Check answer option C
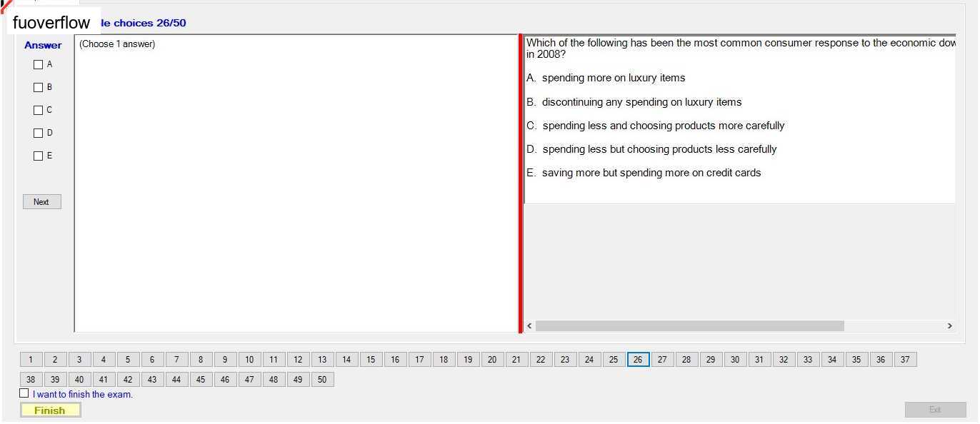Screen dimensions: 980x424 click(39, 111)
